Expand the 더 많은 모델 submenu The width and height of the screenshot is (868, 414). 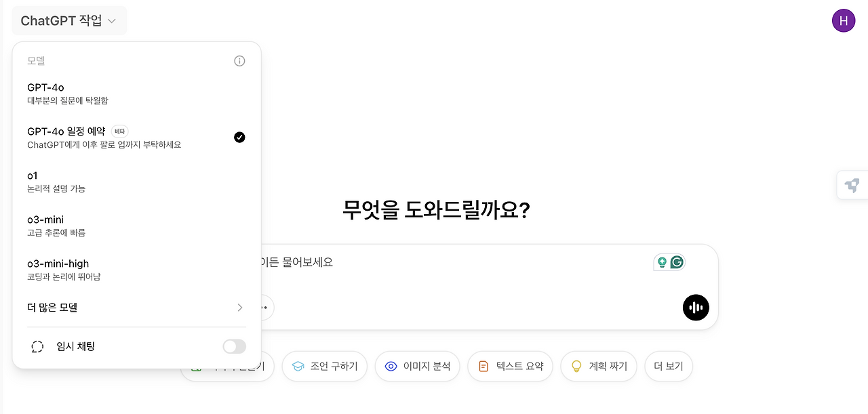tap(136, 308)
